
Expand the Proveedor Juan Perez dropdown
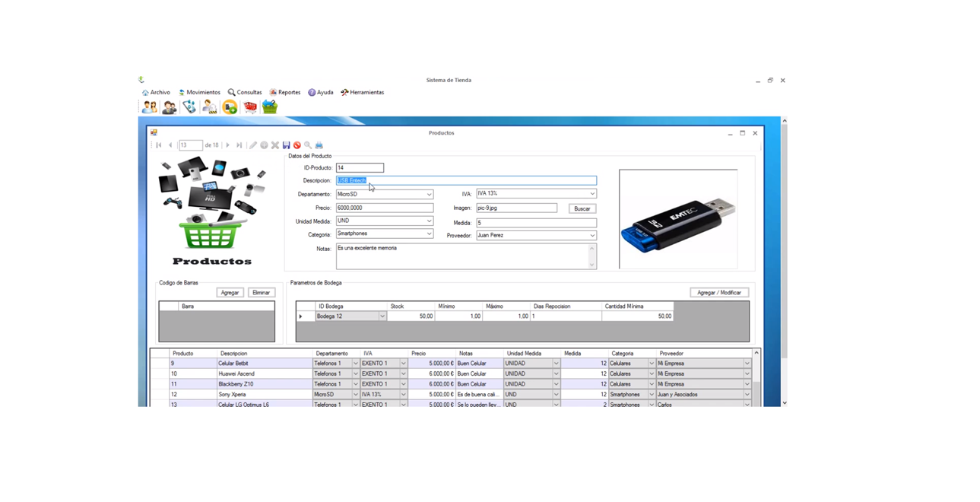[x=591, y=236]
